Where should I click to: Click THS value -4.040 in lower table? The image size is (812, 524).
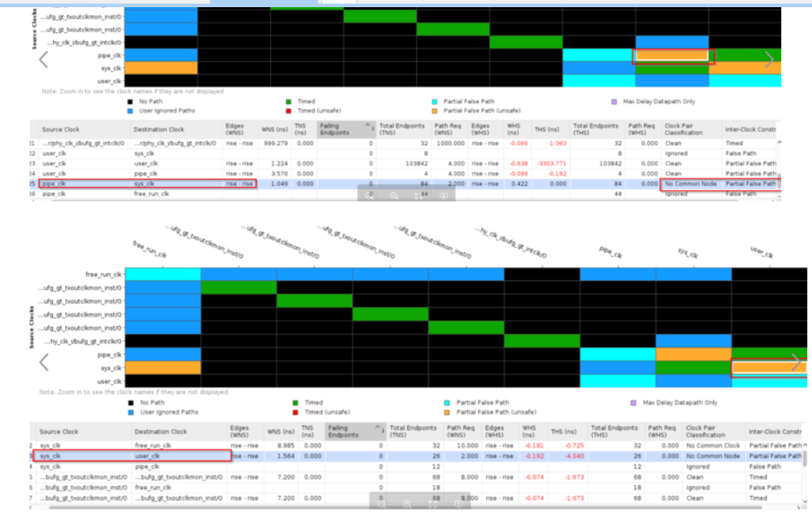click(x=574, y=456)
